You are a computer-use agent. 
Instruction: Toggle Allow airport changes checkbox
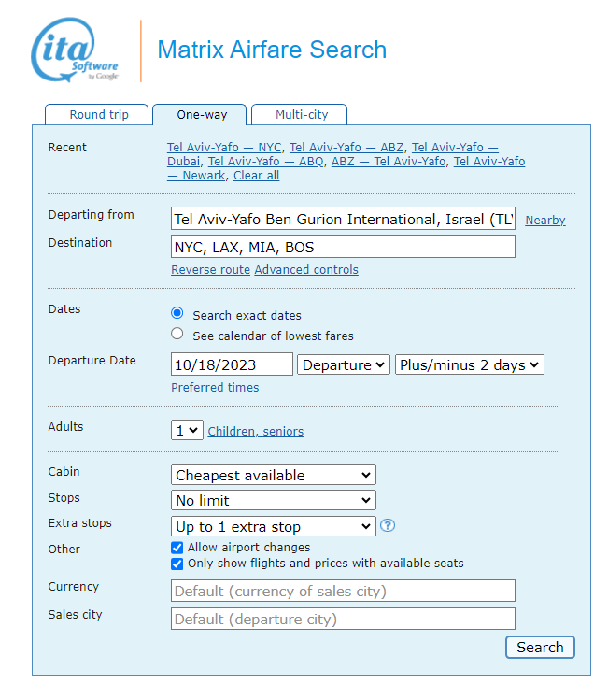click(x=177, y=548)
